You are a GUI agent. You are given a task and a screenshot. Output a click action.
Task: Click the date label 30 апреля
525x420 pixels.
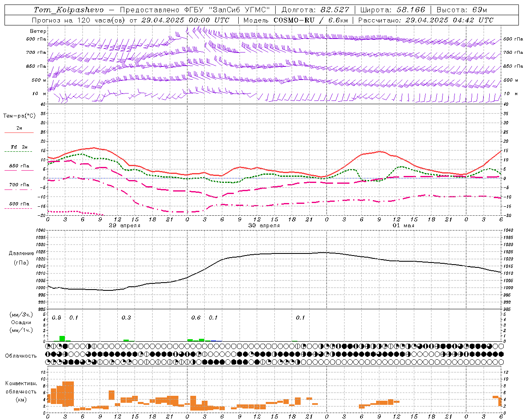pyautogui.click(x=264, y=226)
